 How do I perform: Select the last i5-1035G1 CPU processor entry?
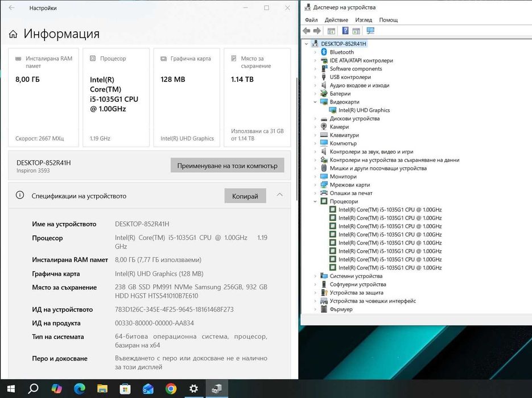[390, 267]
